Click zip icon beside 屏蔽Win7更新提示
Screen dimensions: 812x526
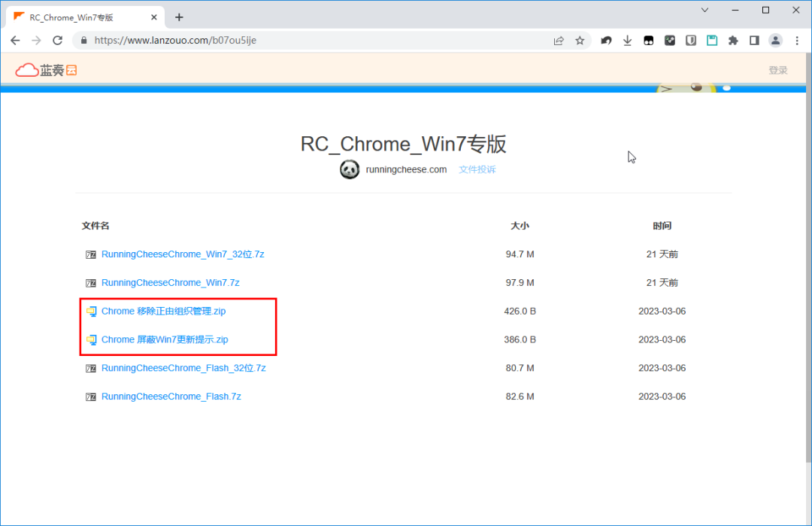click(x=91, y=340)
